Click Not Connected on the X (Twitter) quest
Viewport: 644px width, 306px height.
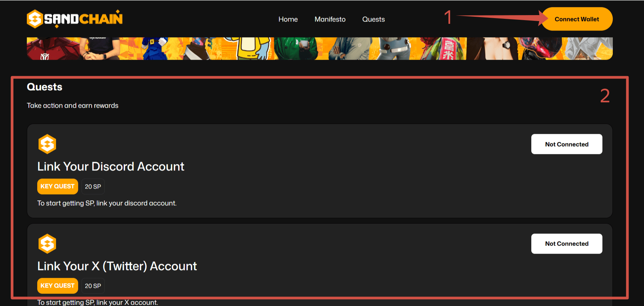(567, 244)
